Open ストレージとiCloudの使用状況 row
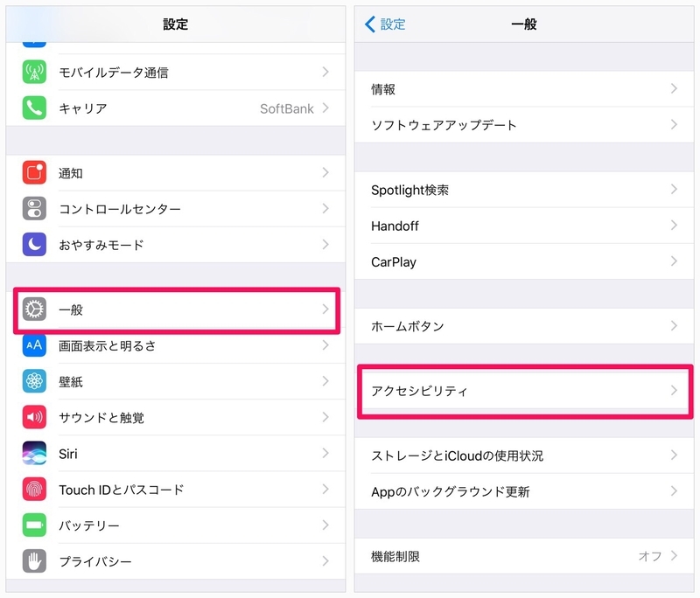The image size is (700, 598). [524, 455]
